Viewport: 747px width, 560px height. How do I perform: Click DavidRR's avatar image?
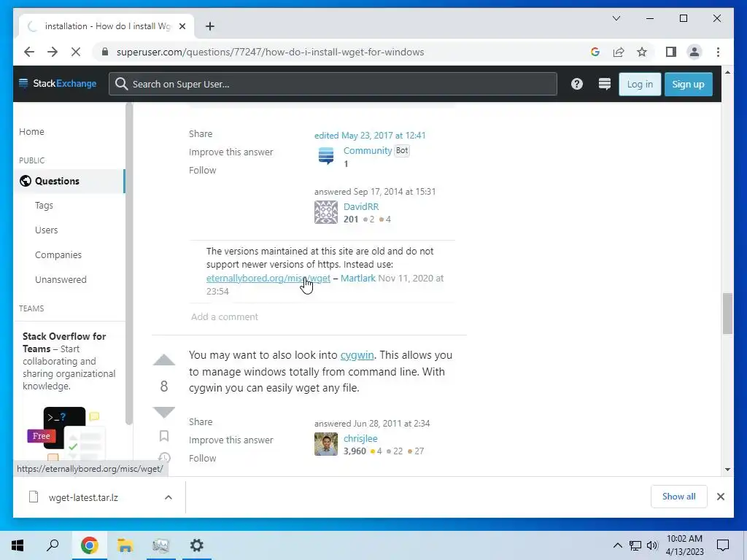326,212
